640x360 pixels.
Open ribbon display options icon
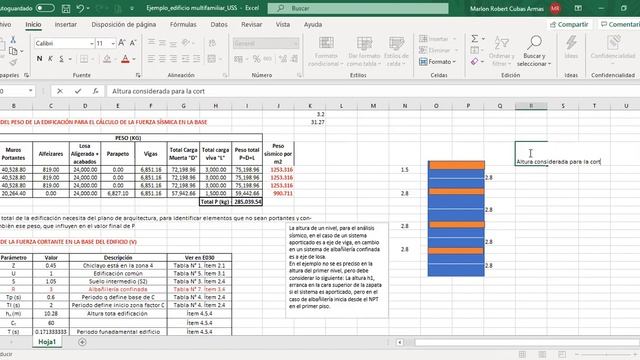pyautogui.click(x=578, y=8)
